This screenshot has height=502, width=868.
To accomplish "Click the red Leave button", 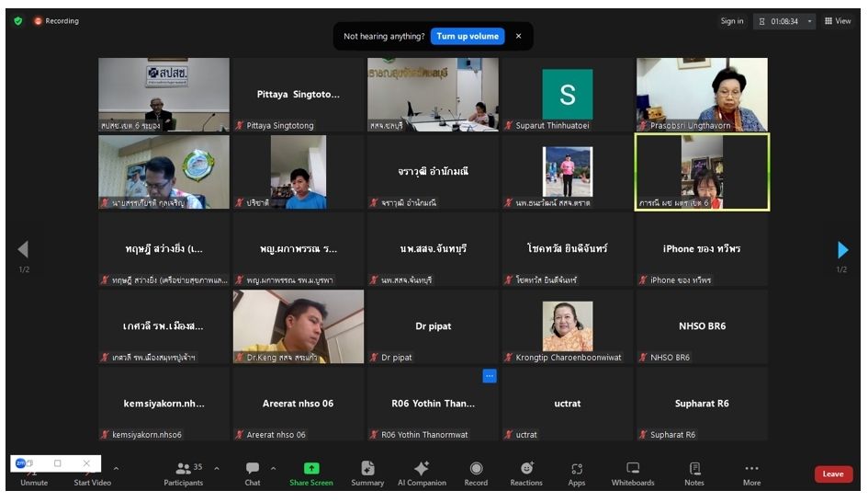I will coord(833,474).
